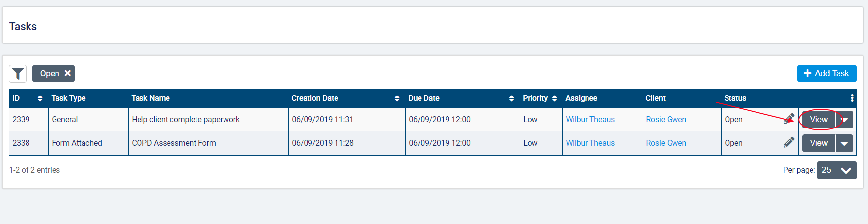The height and width of the screenshot is (224, 868).
Task: Click the Task Name column header
Action: pyautogui.click(x=150, y=98)
